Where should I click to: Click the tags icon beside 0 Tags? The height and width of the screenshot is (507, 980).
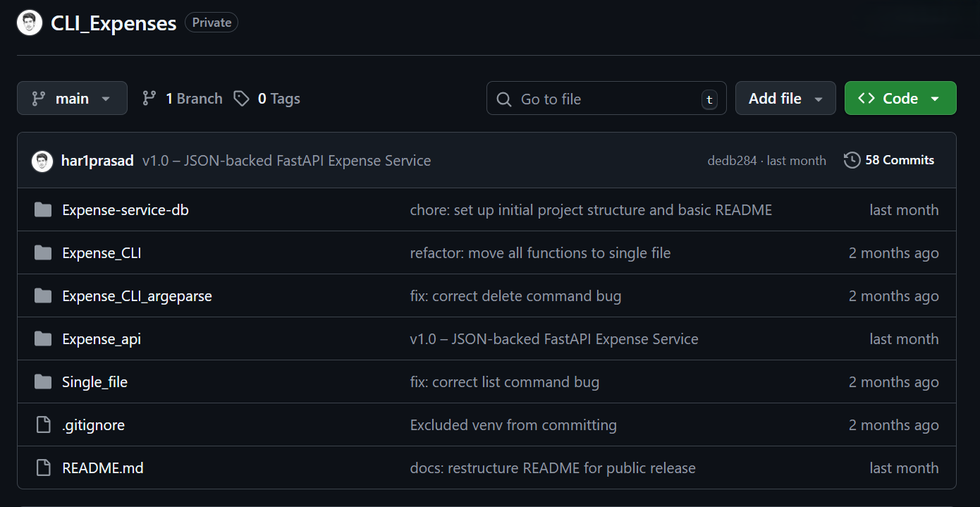[x=242, y=98]
